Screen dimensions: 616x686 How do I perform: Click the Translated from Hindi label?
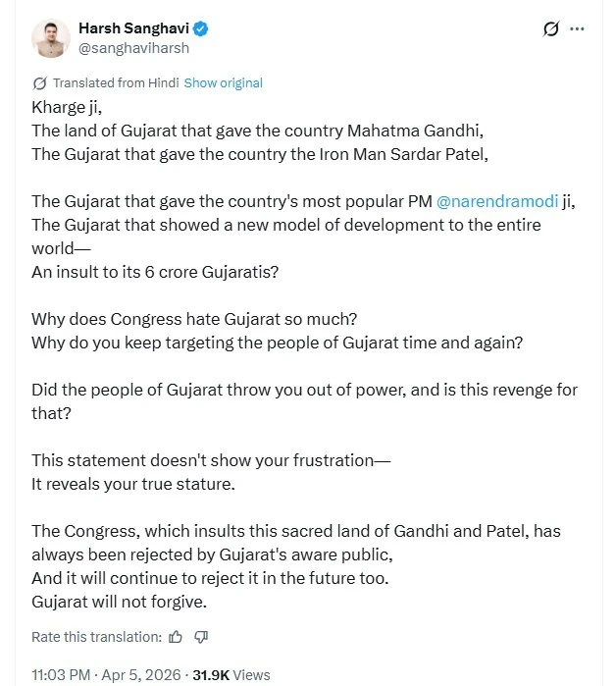click(115, 83)
